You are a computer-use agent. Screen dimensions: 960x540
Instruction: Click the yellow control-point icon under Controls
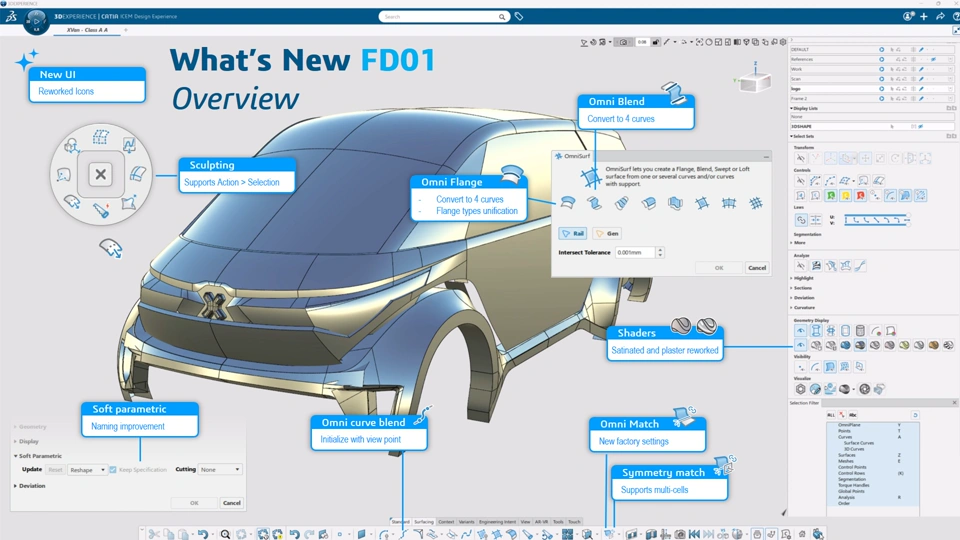[846, 195]
